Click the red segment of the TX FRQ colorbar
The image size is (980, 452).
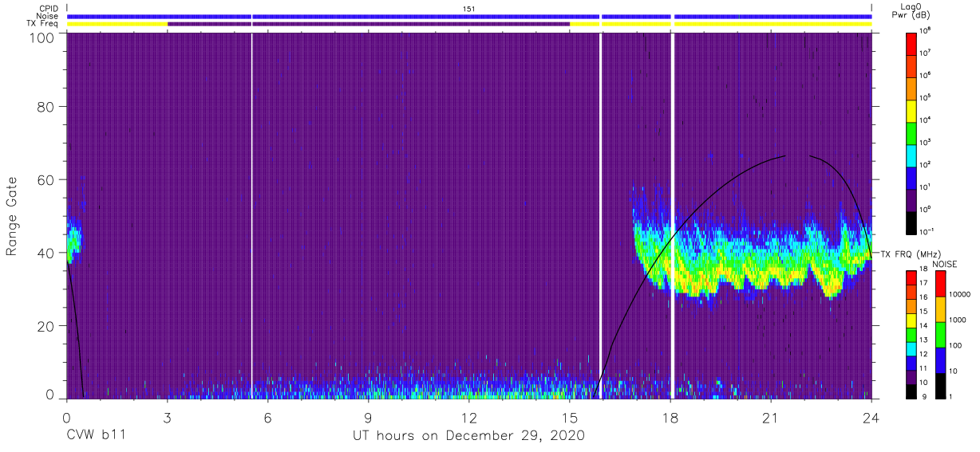pyautogui.click(x=911, y=277)
